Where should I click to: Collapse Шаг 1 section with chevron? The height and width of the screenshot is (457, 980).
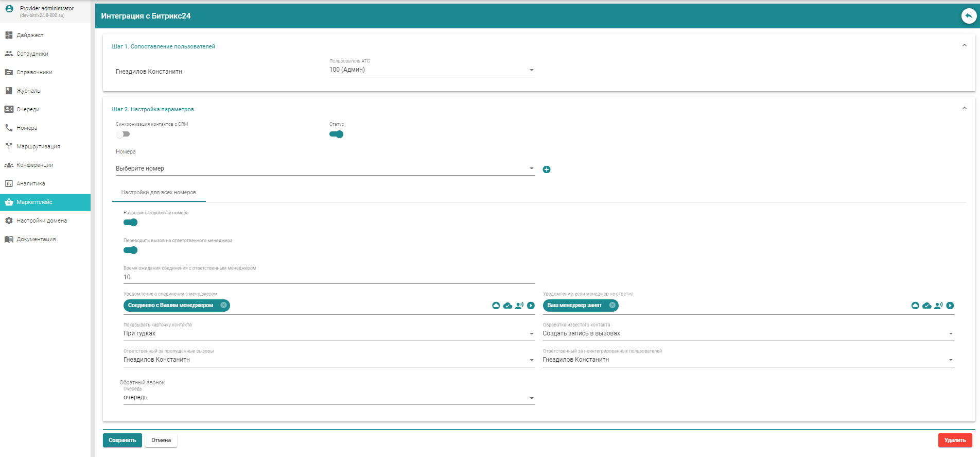pos(964,45)
